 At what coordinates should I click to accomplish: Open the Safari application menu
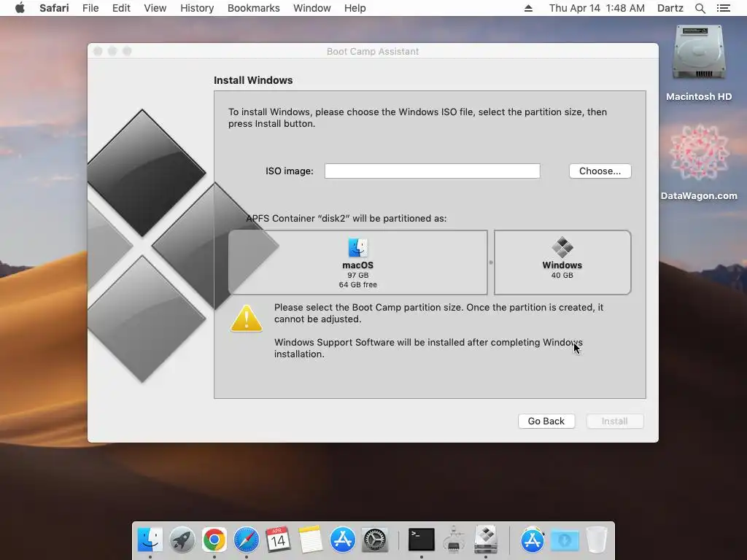click(x=54, y=8)
